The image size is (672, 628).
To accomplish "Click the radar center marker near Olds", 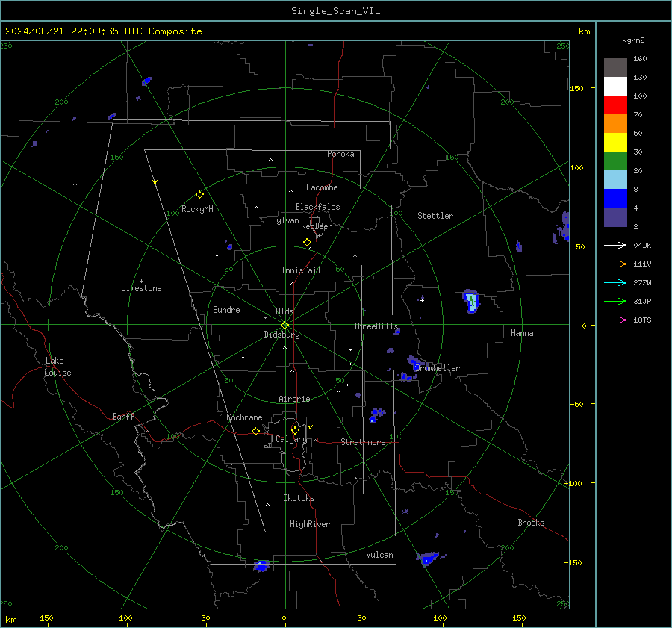I will (x=285, y=325).
